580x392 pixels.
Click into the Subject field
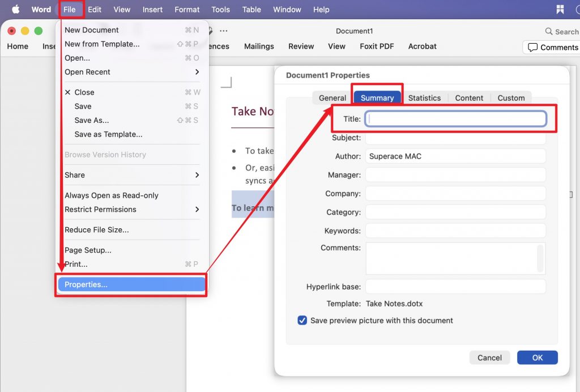point(456,138)
